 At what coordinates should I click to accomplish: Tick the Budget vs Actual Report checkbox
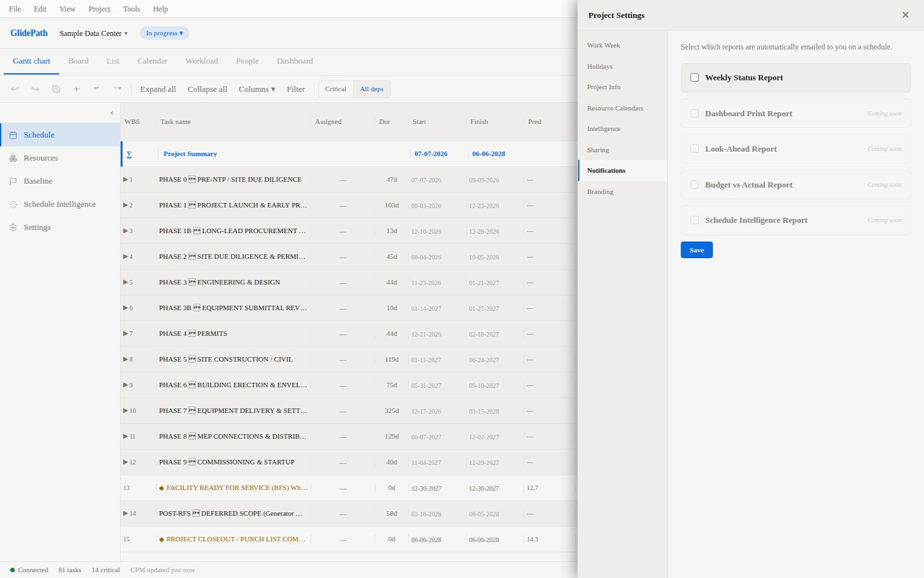click(x=694, y=184)
